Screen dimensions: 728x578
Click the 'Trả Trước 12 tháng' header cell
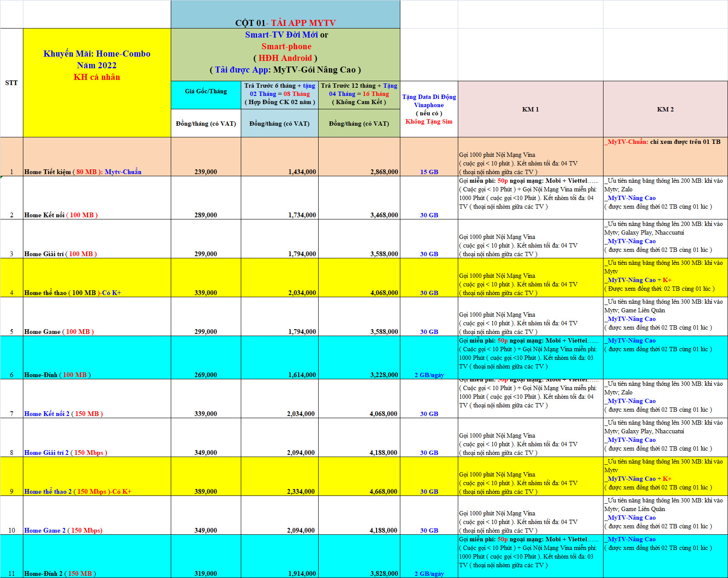tap(359, 95)
